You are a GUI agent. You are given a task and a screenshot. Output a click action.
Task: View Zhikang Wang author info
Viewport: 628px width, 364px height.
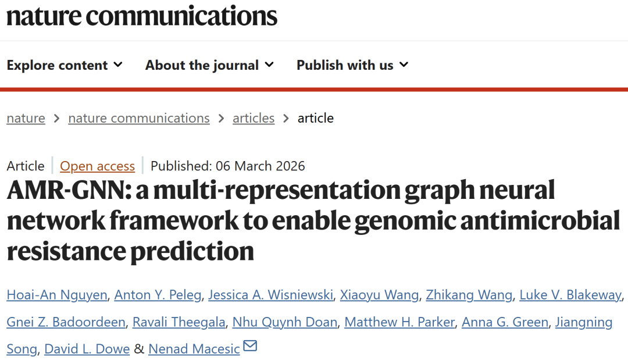click(469, 295)
